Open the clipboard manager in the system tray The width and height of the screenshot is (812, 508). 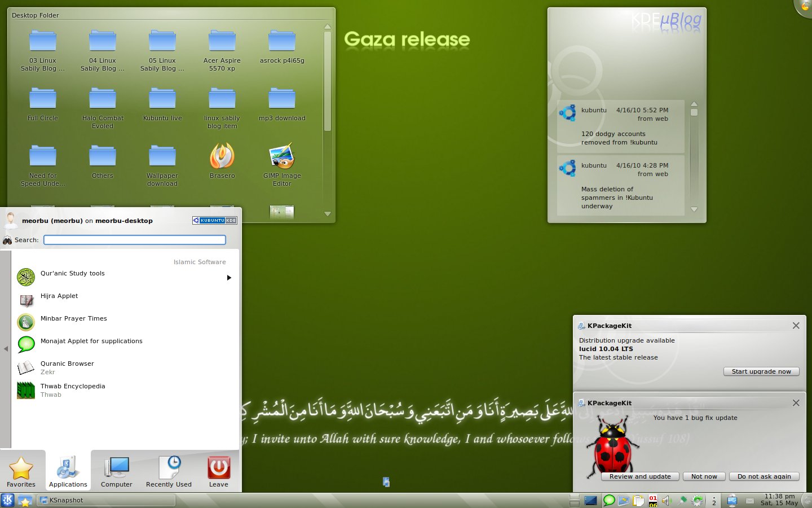point(638,501)
